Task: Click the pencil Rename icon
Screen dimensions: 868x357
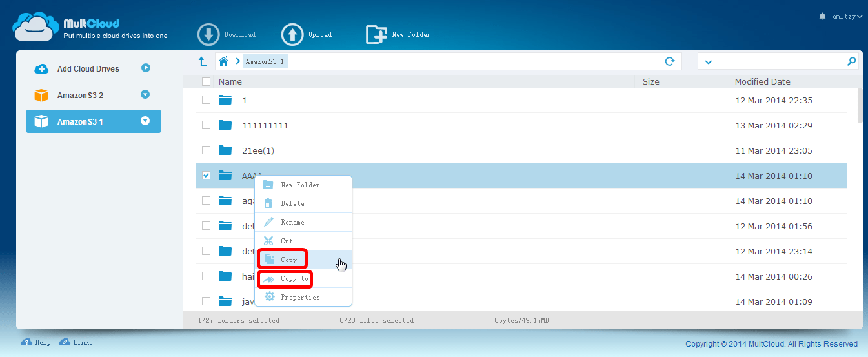Action: (x=268, y=222)
